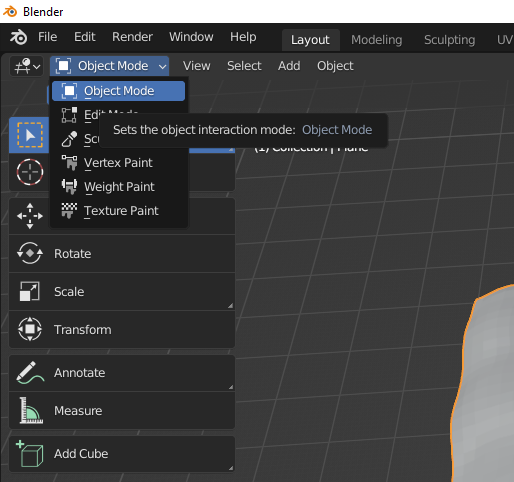Open the Render menu
The image size is (514, 482).
click(x=132, y=37)
